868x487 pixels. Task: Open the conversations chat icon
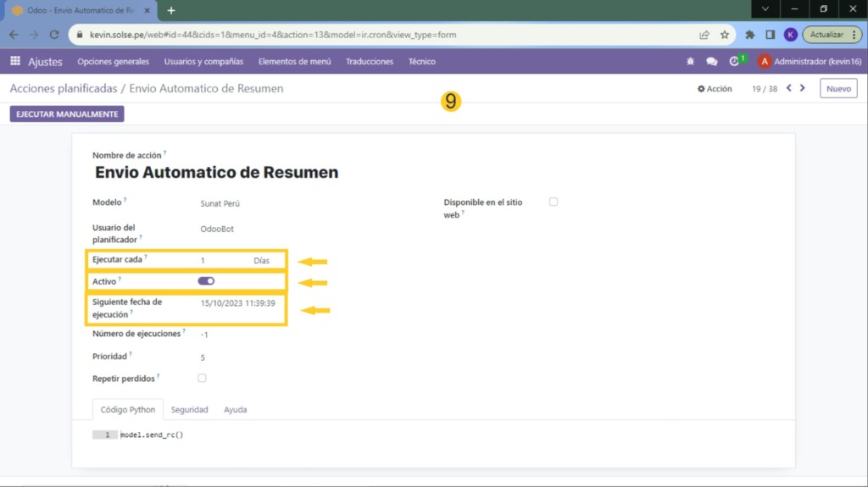[711, 62]
